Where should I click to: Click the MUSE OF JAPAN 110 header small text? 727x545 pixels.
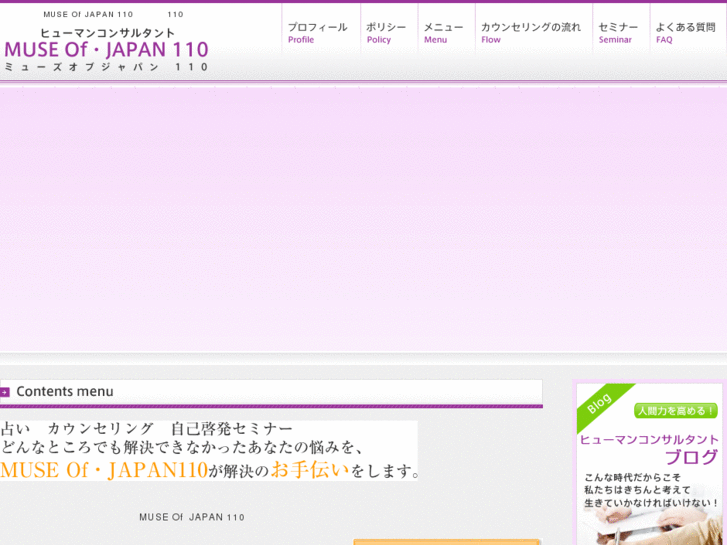[x=88, y=14]
